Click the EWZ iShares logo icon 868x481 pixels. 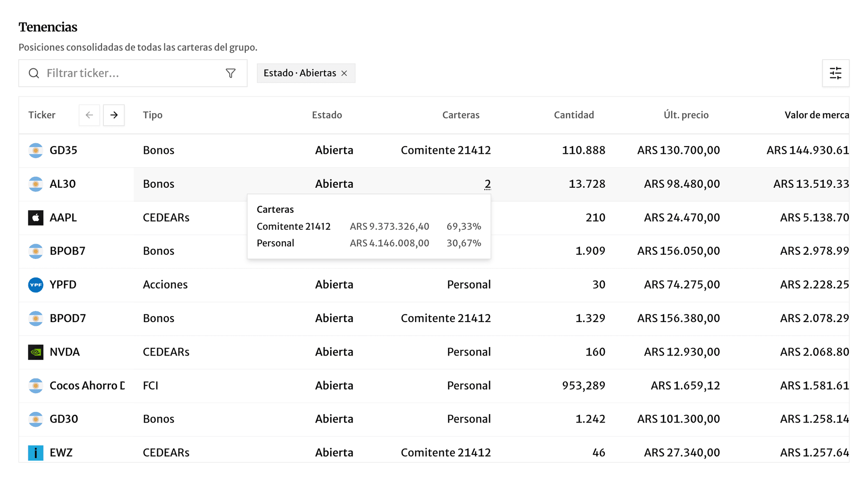36,453
